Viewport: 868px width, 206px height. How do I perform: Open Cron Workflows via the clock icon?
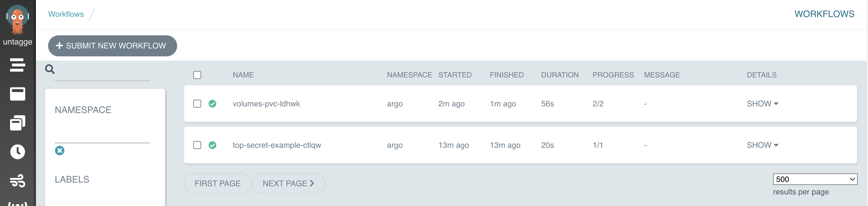(18, 152)
